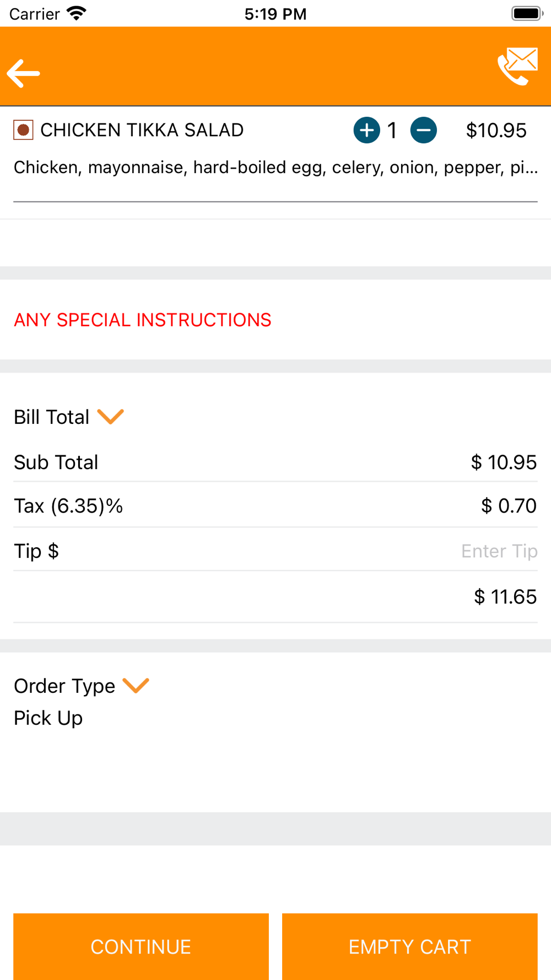The image size is (551, 980).
Task: Tap the Bill Total label
Action: pos(51,417)
